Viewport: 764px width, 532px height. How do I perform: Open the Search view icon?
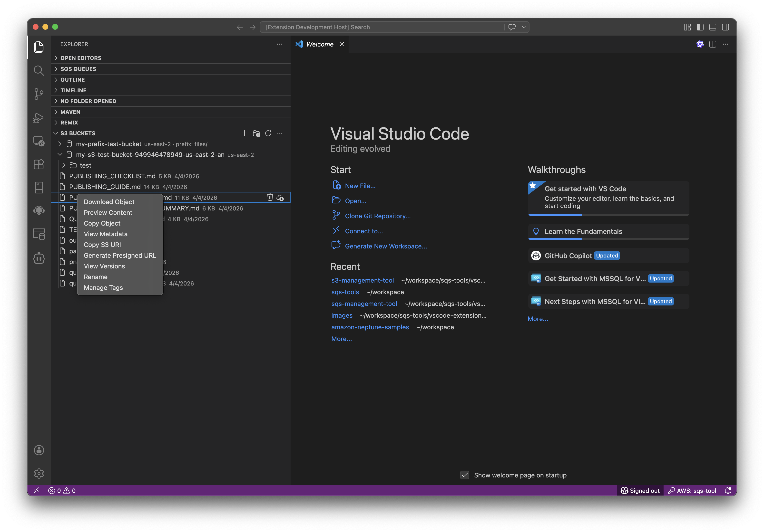point(39,70)
